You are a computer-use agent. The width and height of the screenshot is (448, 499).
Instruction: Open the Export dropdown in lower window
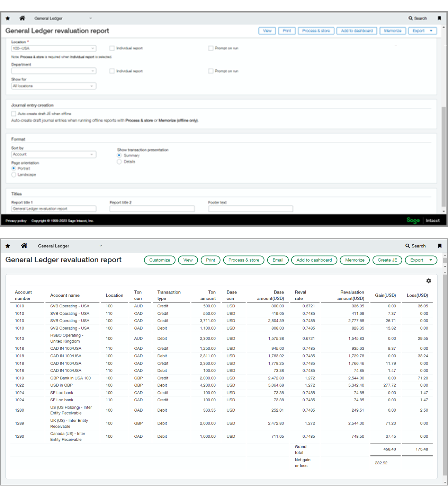(421, 260)
